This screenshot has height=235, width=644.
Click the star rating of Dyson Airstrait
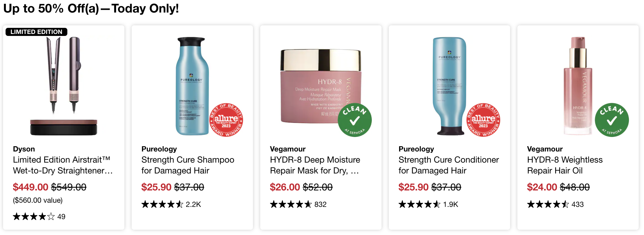[x=34, y=216]
